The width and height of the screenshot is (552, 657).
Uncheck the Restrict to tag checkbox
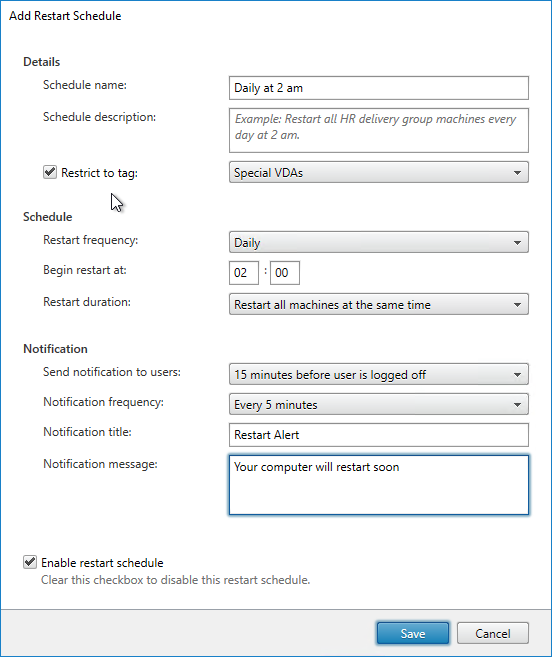(50, 172)
